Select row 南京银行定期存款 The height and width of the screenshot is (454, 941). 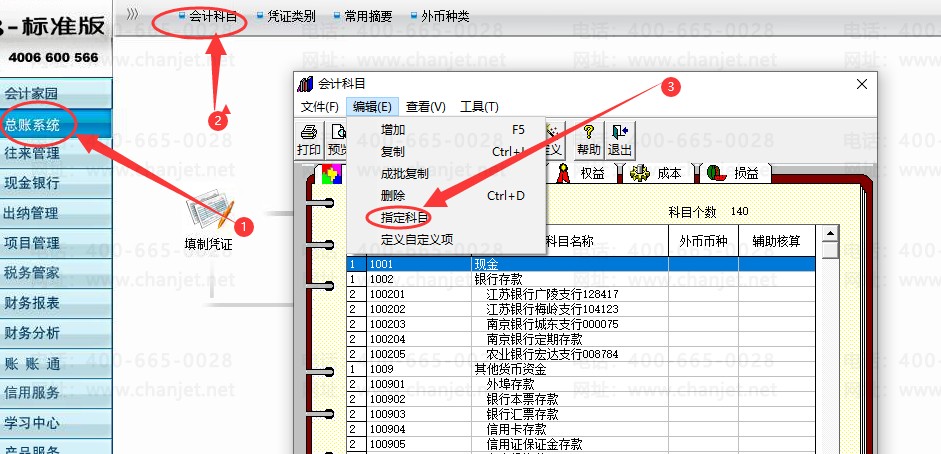pyautogui.click(x=580, y=339)
